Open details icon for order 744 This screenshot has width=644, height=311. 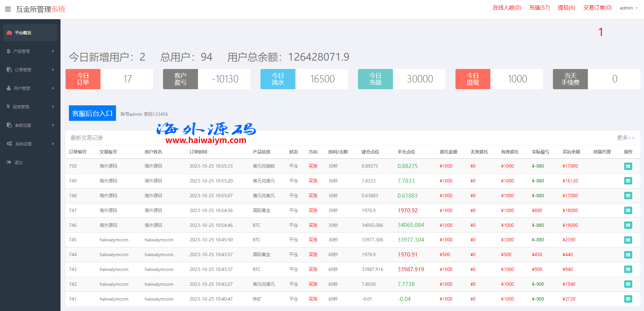click(x=628, y=255)
